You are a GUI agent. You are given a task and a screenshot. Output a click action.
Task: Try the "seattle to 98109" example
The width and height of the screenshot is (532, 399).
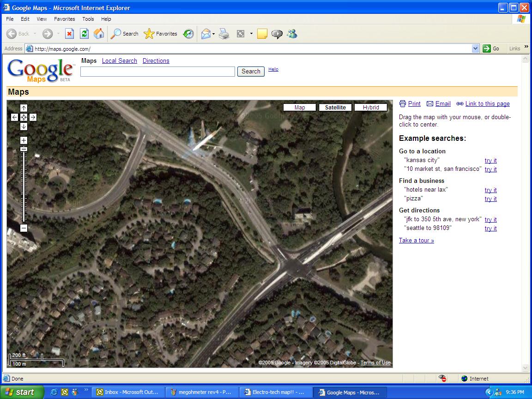coord(490,228)
